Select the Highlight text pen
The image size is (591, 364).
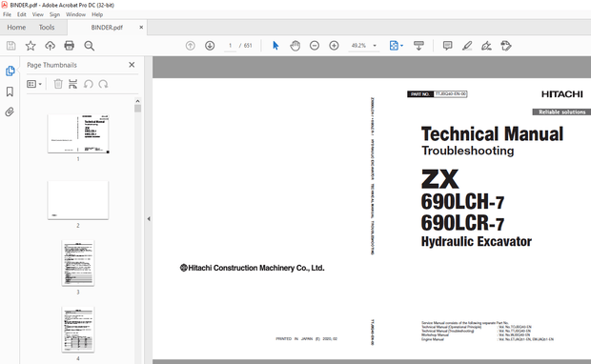[467, 46]
